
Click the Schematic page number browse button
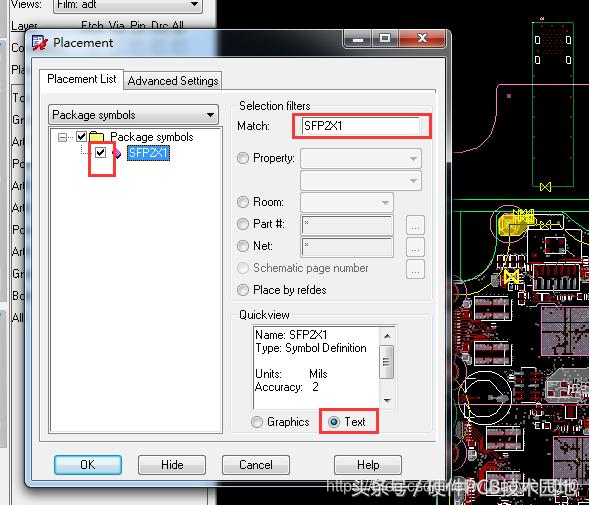point(415,269)
